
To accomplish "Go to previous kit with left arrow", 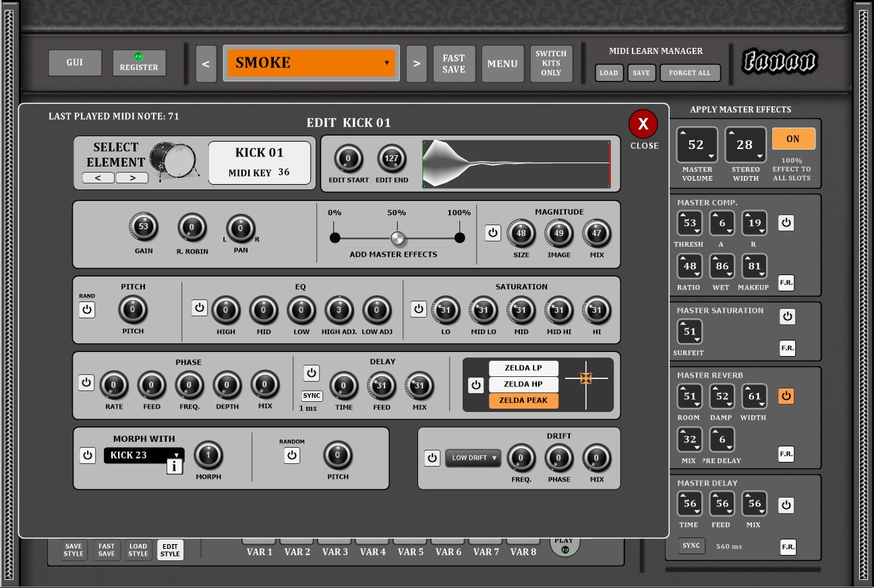I will (206, 64).
